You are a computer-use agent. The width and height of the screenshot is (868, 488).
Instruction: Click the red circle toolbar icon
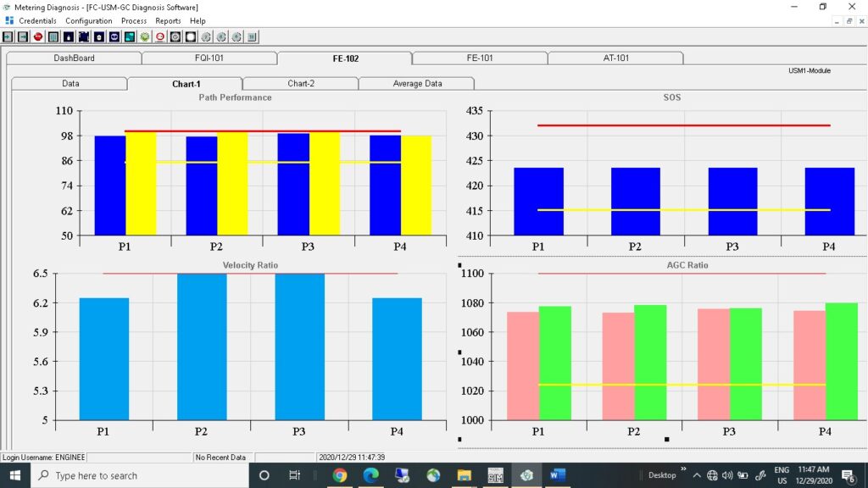click(160, 37)
